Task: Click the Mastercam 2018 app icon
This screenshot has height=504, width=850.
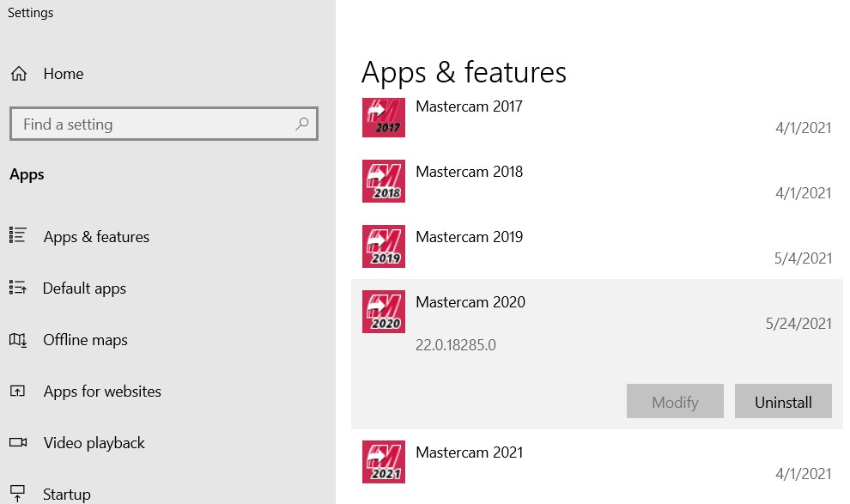Action: [x=384, y=181]
